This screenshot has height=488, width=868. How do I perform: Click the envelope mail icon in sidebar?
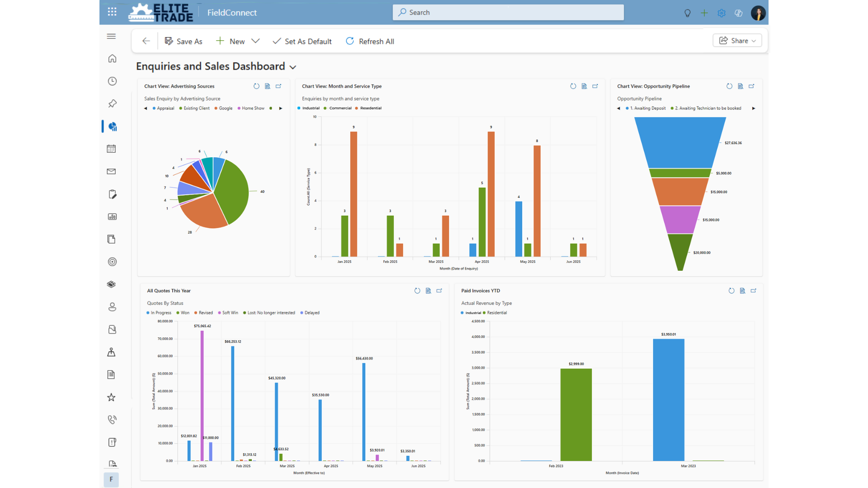click(111, 171)
